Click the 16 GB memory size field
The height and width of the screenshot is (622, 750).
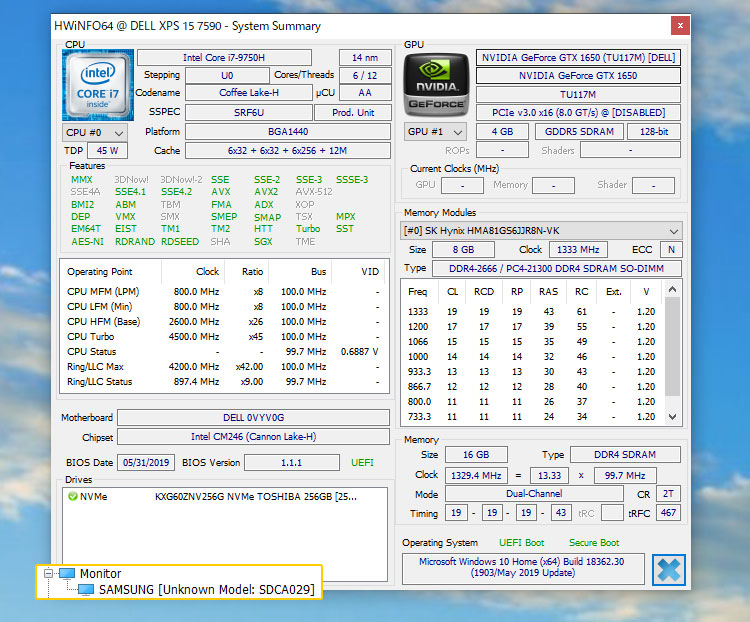[x=476, y=455]
